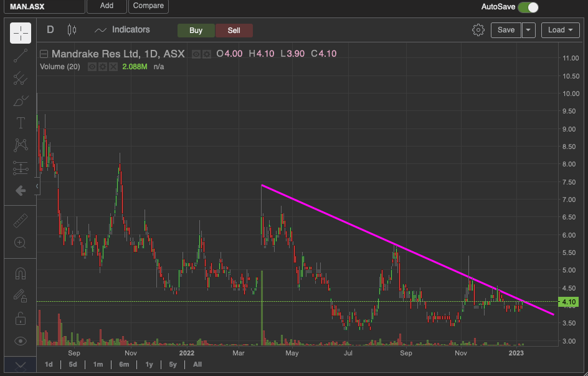Select the 6m time range
This screenshot has width=588, height=376.
point(124,364)
